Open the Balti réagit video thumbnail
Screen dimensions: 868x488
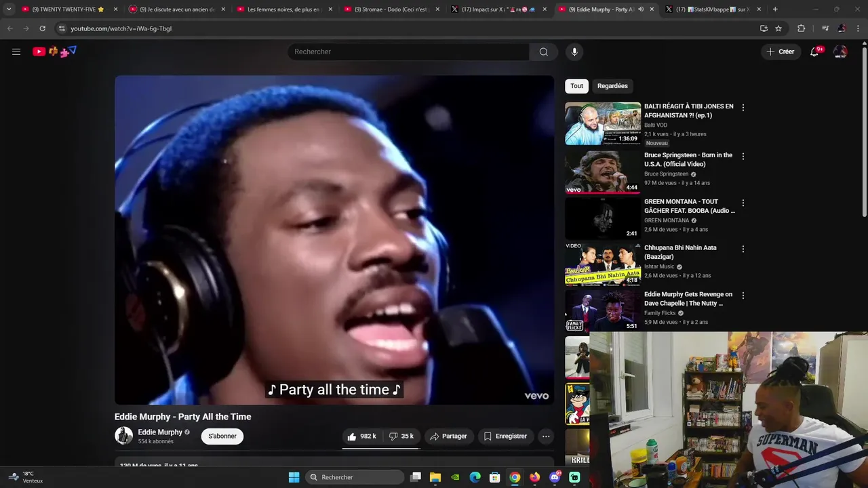603,123
